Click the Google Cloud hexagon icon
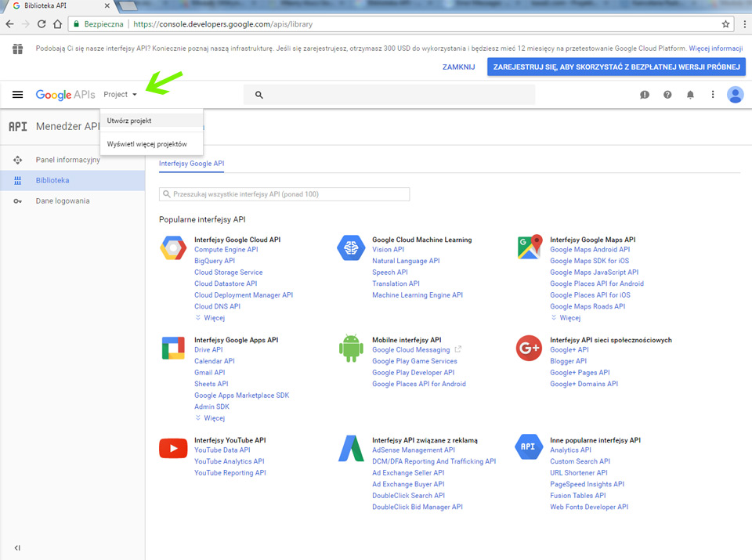The image size is (752, 560). tap(173, 247)
